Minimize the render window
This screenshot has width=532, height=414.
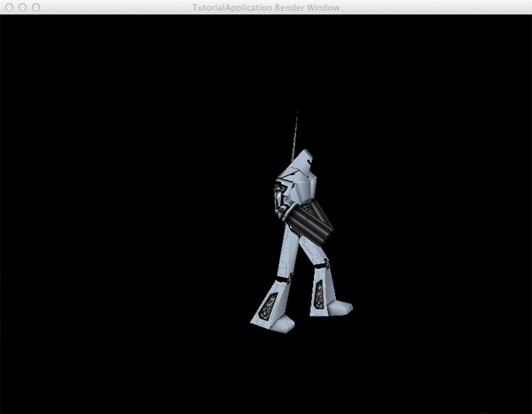pyautogui.click(x=22, y=7)
